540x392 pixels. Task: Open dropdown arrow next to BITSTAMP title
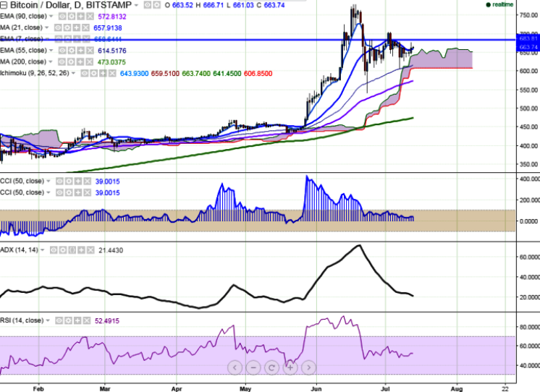click(136, 5)
